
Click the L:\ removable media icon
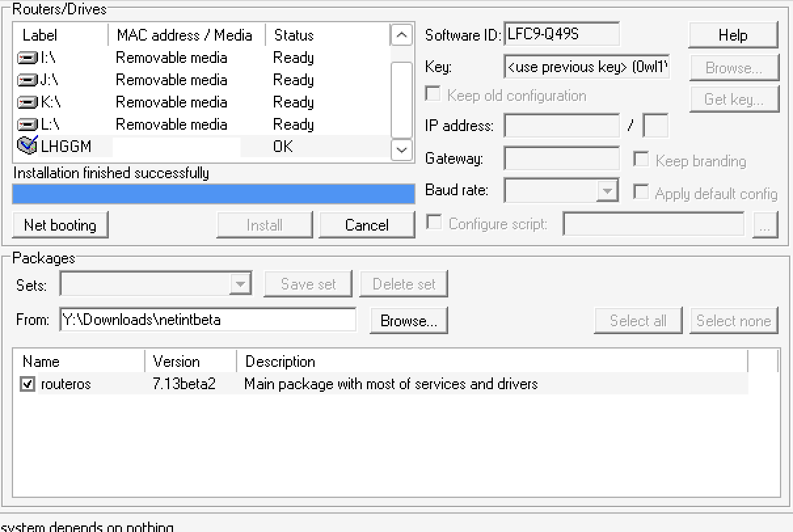tap(26, 124)
